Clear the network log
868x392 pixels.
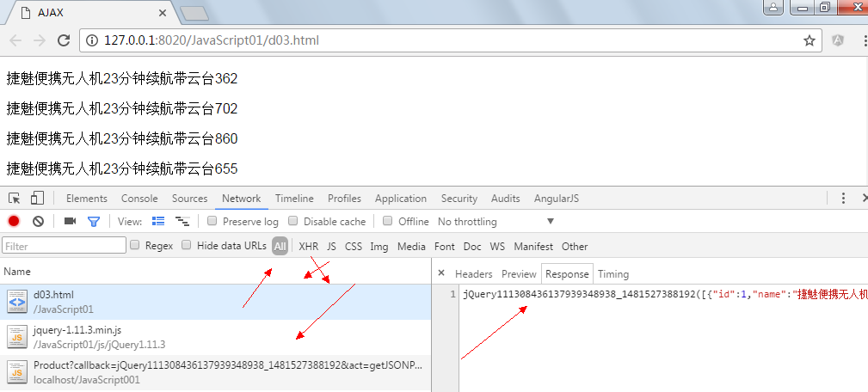click(x=38, y=221)
